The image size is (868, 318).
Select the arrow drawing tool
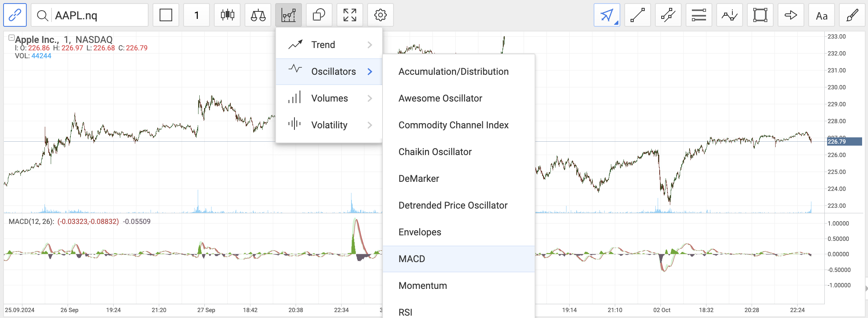[791, 15]
